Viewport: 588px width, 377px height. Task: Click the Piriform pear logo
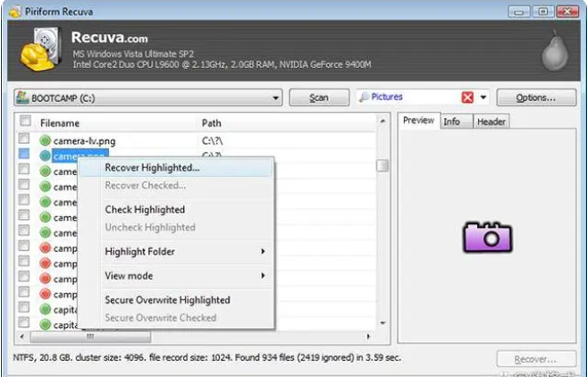click(555, 50)
